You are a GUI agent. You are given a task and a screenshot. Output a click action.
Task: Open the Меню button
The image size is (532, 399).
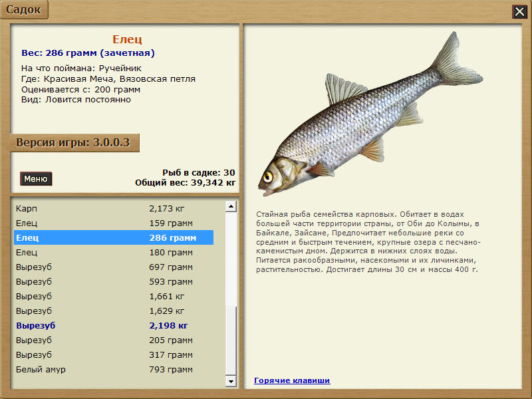click(36, 179)
